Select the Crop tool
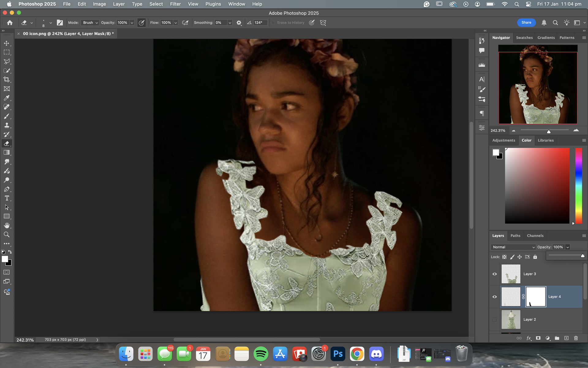This screenshot has height=368, width=588. click(6, 80)
